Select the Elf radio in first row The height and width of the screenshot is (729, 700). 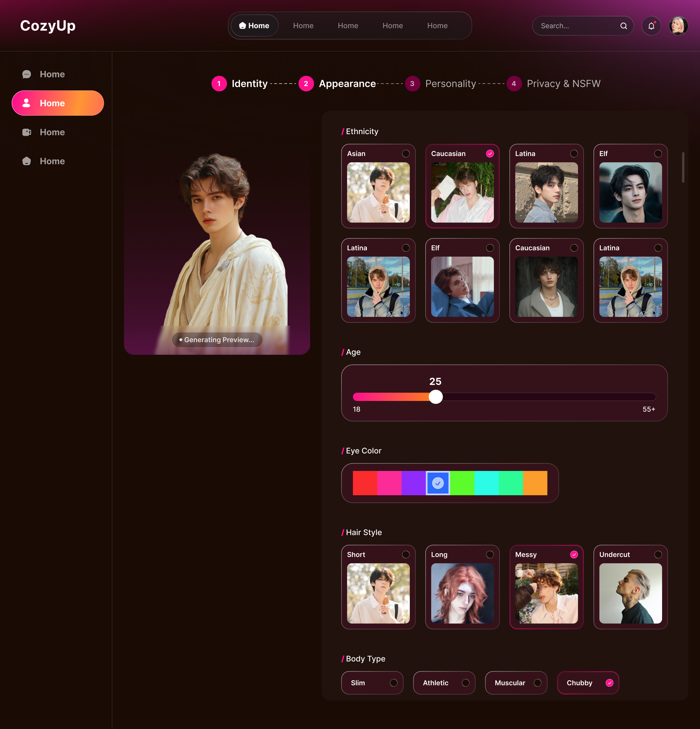pyautogui.click(x=658, y=154)
